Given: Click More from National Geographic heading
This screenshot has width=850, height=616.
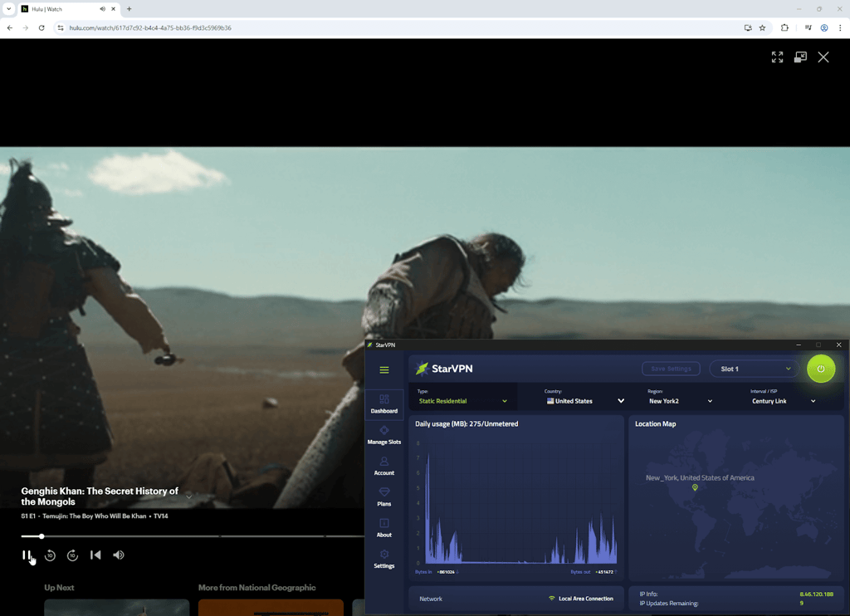Looking at the screenshot, I should click(x=257, y=587).
